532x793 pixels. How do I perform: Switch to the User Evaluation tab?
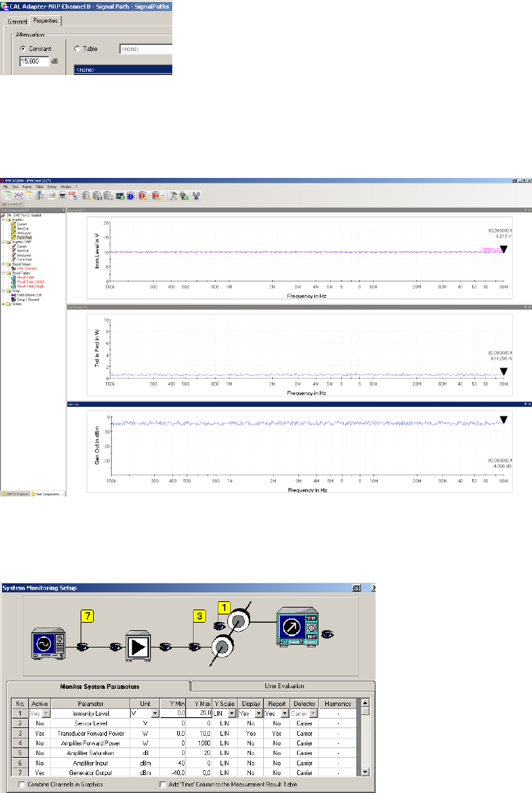coord(284,686)
